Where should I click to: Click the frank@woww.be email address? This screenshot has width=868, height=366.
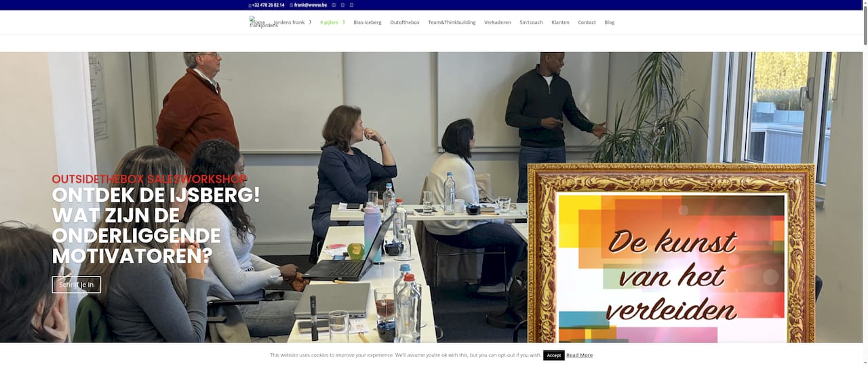[310, 5]
